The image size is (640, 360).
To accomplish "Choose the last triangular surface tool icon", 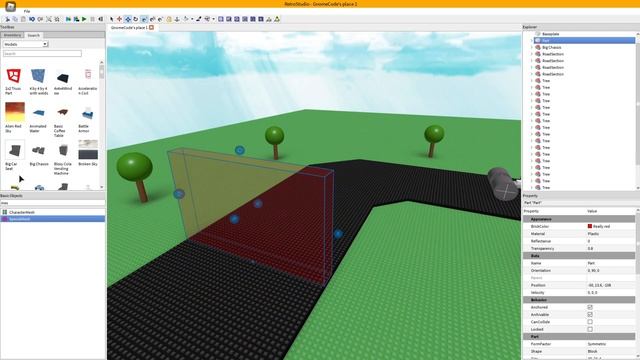I will tap(277, 19).
